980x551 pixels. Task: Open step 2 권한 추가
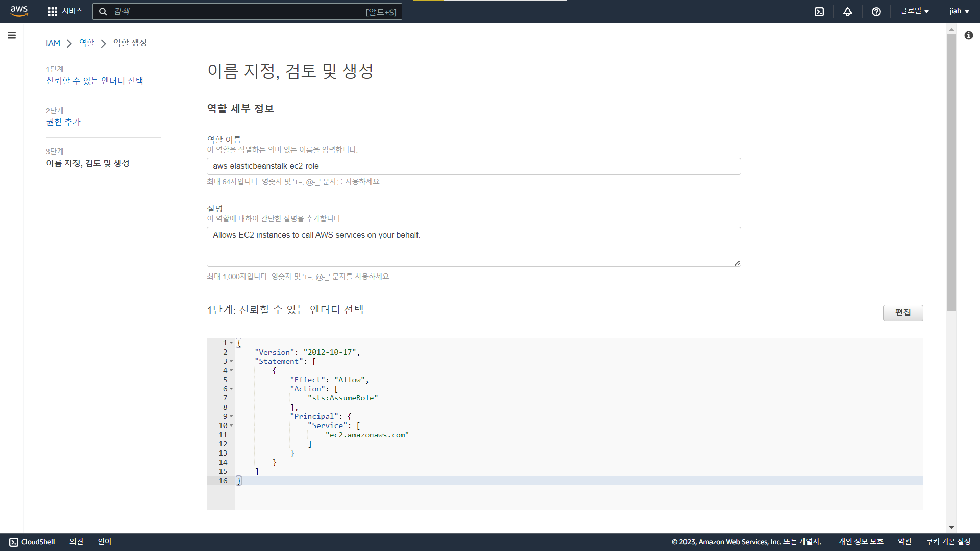point(63,122)
